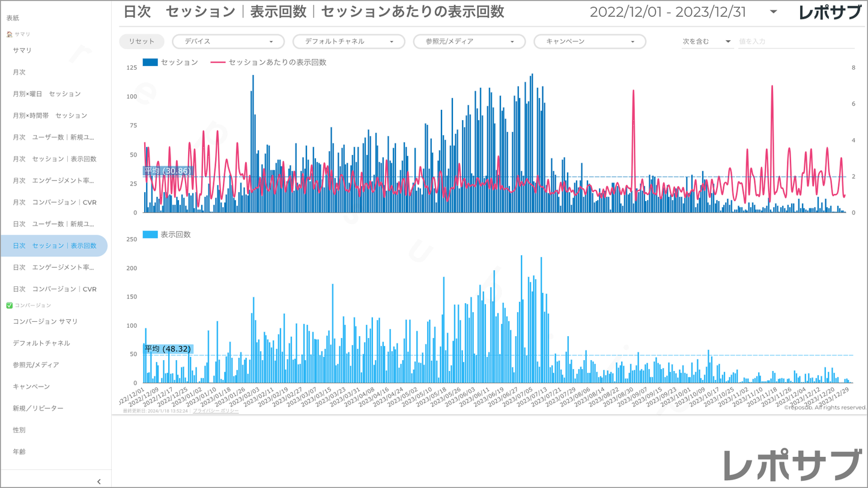Click the home icon beside サマリ section

coord(9,34)
